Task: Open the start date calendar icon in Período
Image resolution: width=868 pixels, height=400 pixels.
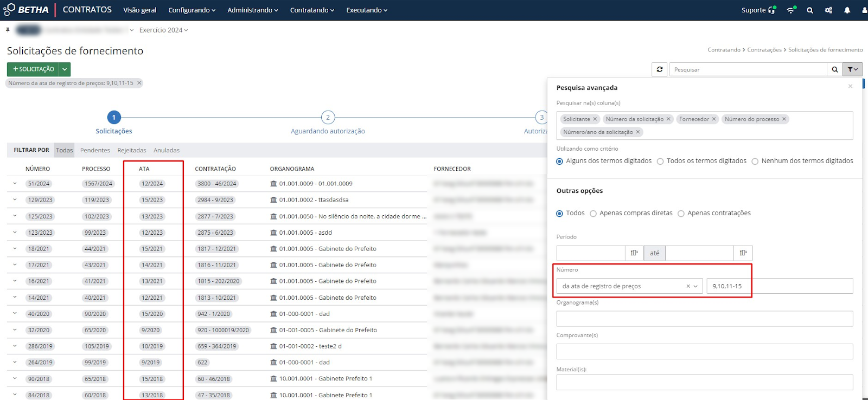Action: (634, 253)
